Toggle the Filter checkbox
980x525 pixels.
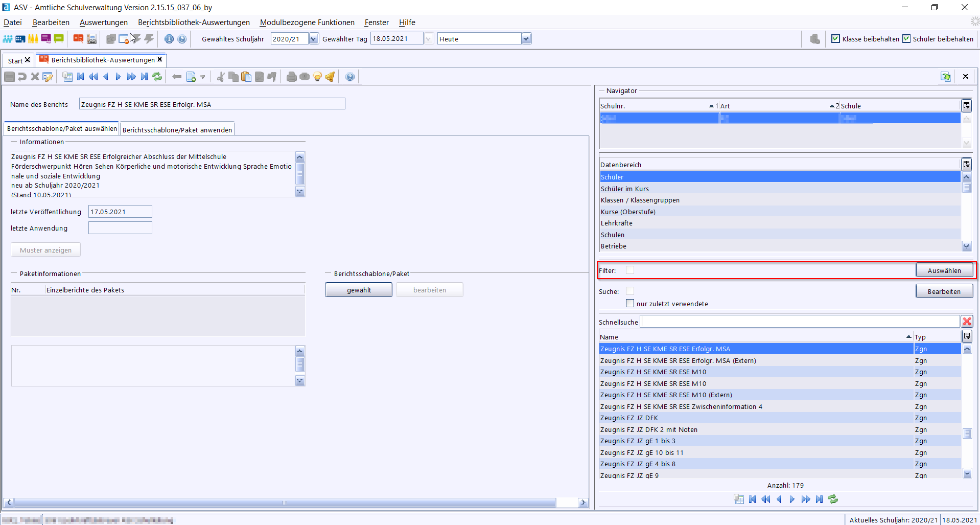coord(630,270)
